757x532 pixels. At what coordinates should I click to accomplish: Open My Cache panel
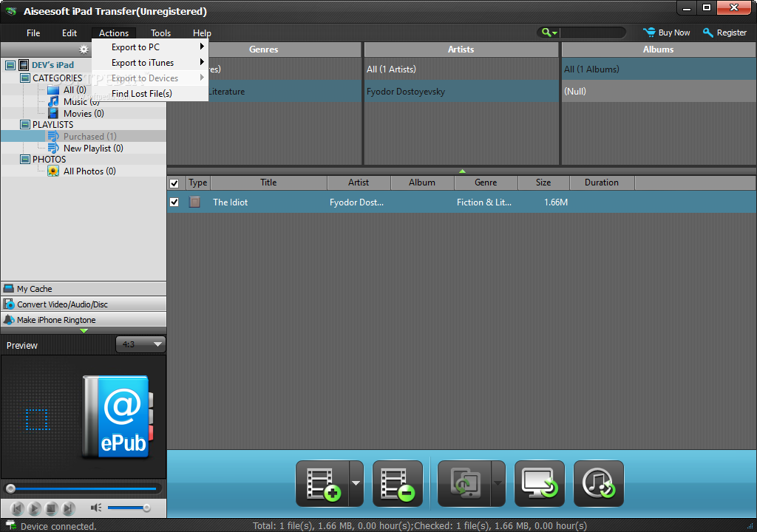pyautogui.click(x=84, y=289)
